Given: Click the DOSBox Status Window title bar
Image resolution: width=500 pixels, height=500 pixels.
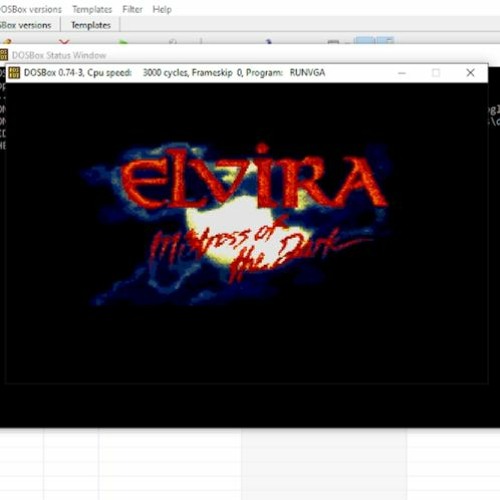Looking at the screenshot, I should click(x=250, y=55).
